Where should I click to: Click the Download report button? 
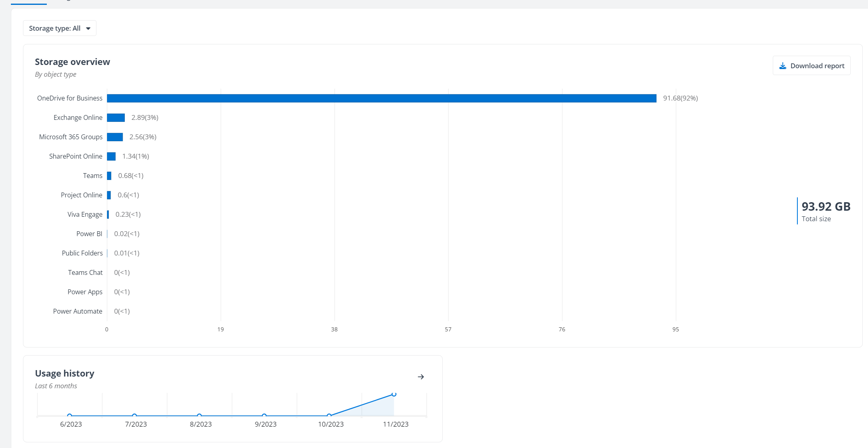click(812, 65)
